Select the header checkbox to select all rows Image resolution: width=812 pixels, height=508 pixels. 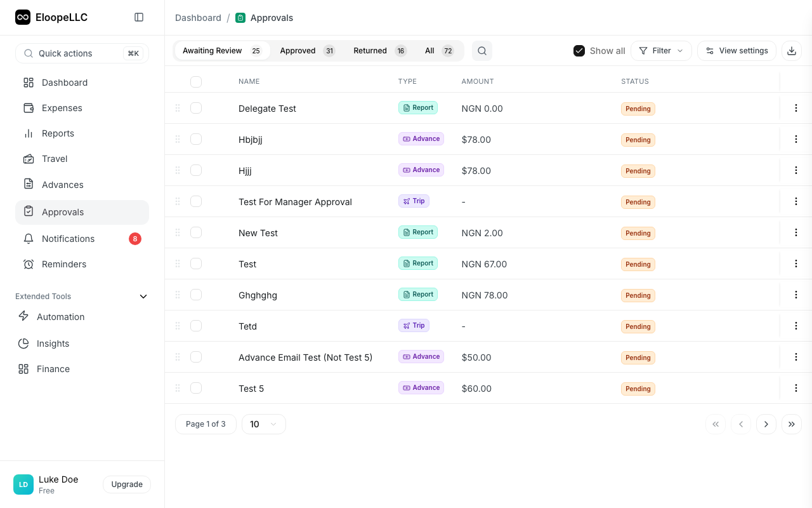coord(196,82)
